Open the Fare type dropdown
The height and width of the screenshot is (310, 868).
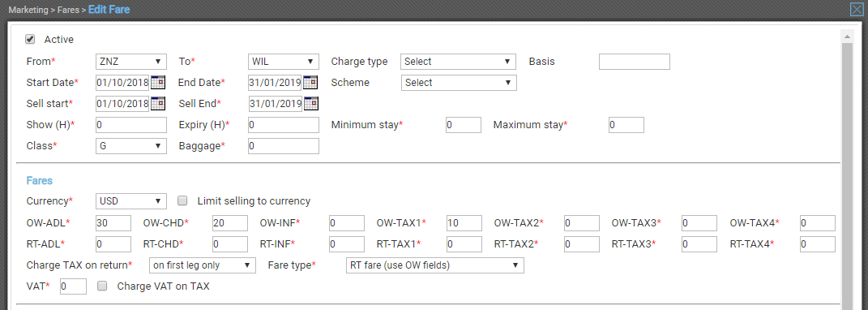pos(435,265)
